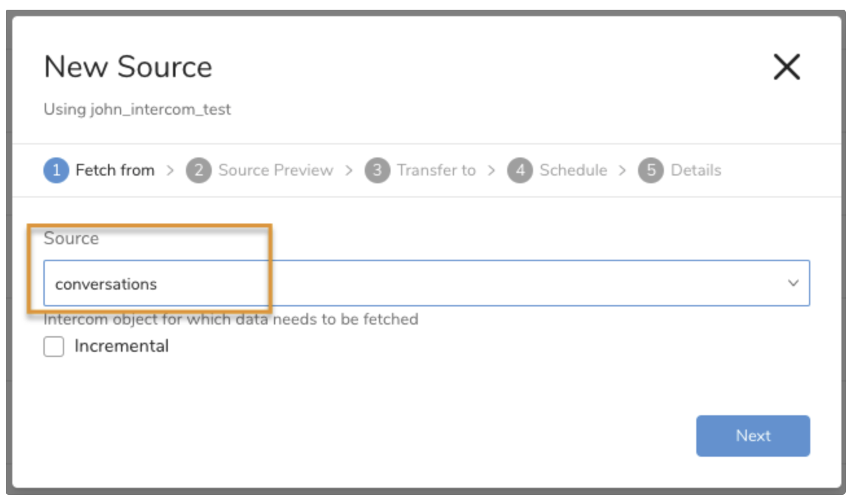Jump to the Transfer to step

pos(436,170)
